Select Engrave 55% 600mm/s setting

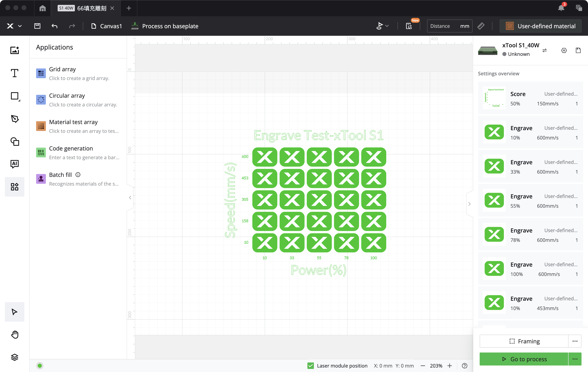(x=530, y=201)
